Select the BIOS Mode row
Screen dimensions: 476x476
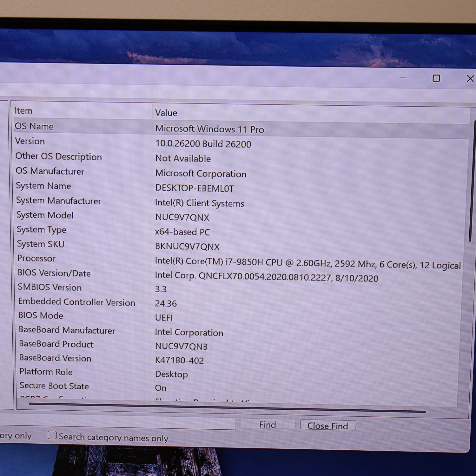(x=41, y=315)
